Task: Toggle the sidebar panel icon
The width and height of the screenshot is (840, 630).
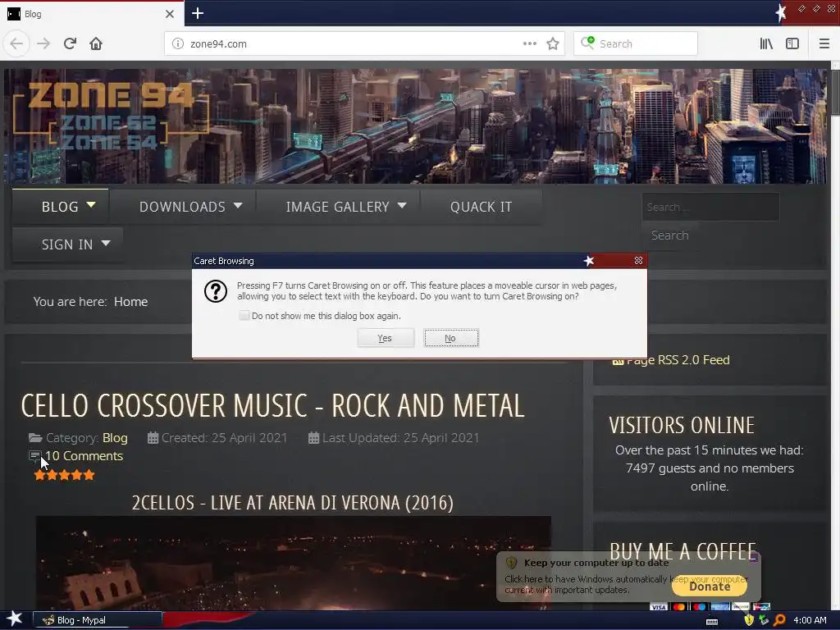Action: [792, 43]
